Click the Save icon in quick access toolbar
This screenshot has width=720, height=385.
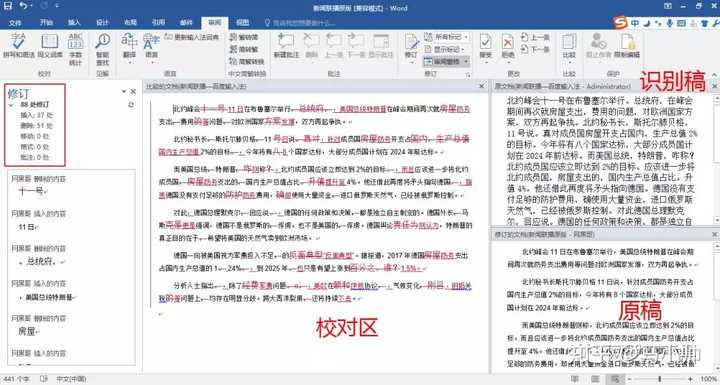point(8,6)
